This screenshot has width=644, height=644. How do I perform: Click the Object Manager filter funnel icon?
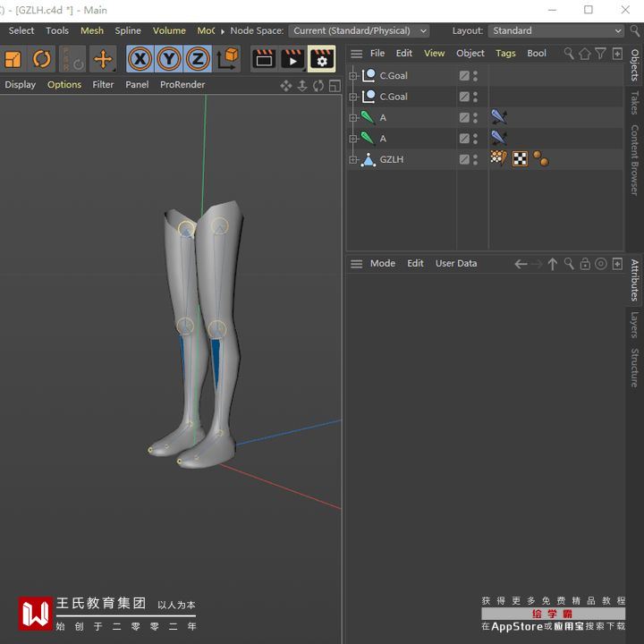coord(601,54)
